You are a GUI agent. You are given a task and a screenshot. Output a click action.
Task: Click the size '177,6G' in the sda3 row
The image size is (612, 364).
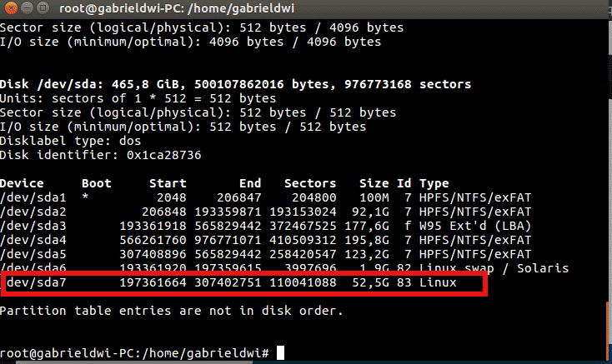tap(367, 226)
